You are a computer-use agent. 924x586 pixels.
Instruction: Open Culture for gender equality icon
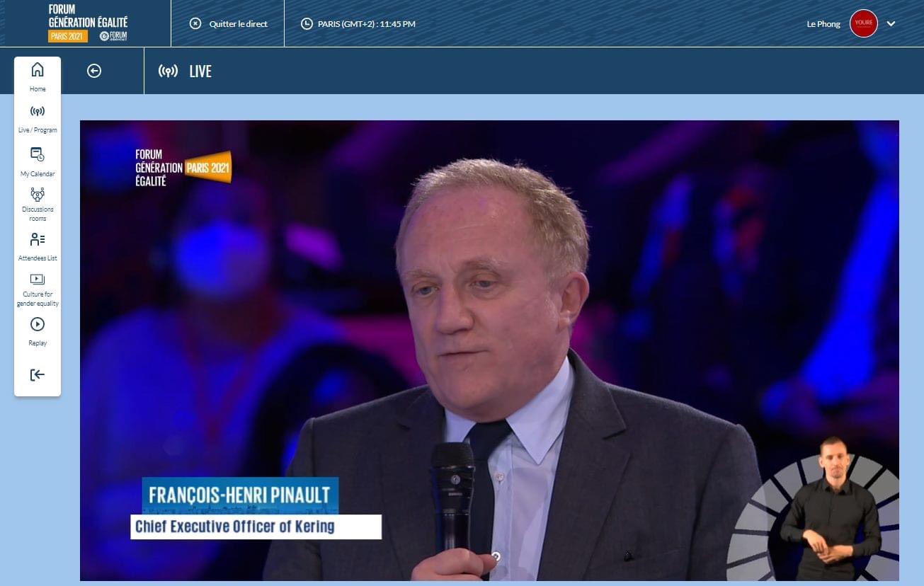click(x=38, y=280)
